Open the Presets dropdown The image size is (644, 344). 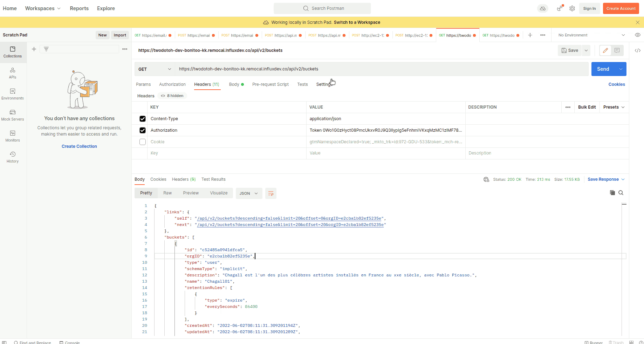[614, 107]
